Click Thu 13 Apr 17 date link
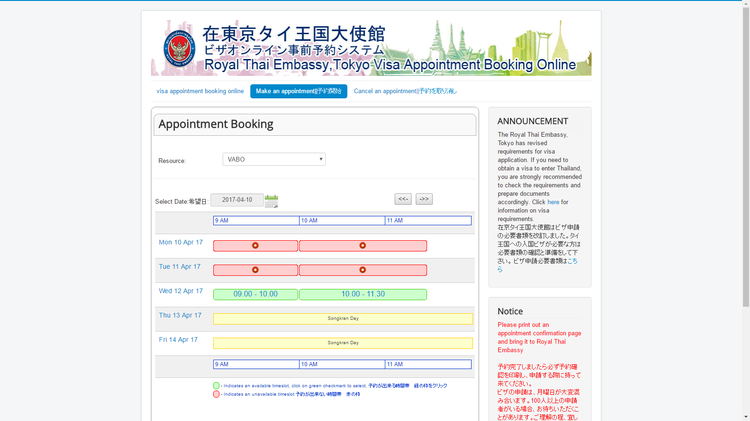 point(180,315)
